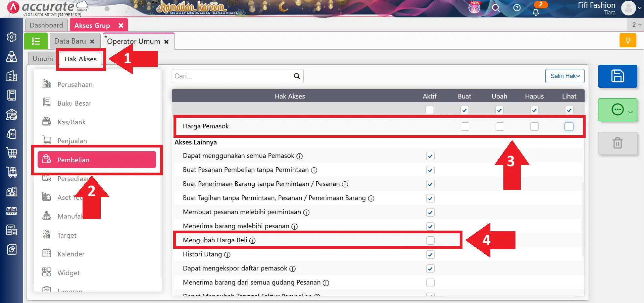Screen dimensions: 644x303
Task: Close the Data Baru tab
Action: (x=92, y=42)
